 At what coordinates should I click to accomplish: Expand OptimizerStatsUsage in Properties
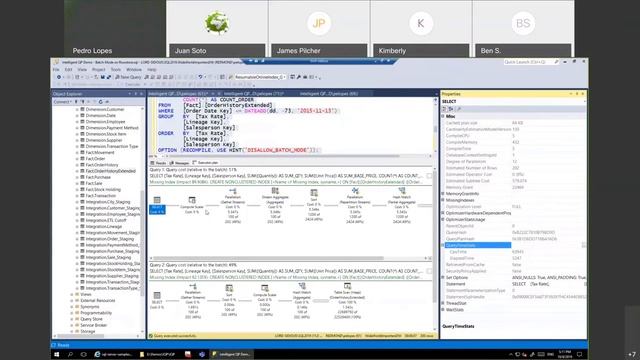coord(443,220)
